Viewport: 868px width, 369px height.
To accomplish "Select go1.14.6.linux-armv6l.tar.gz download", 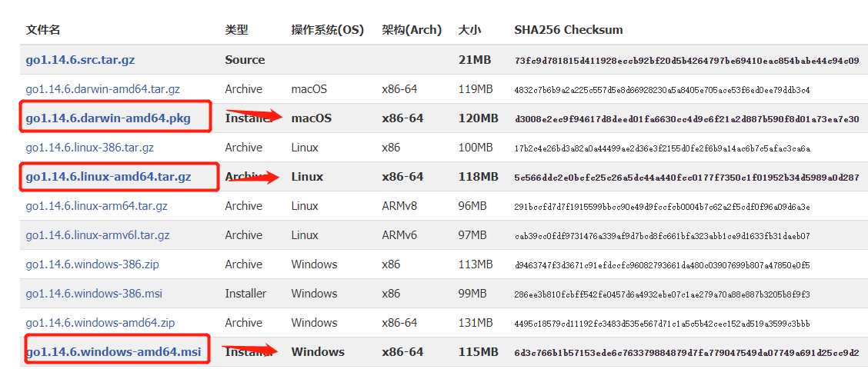I will pyautogui.click(x=98, y=235).
